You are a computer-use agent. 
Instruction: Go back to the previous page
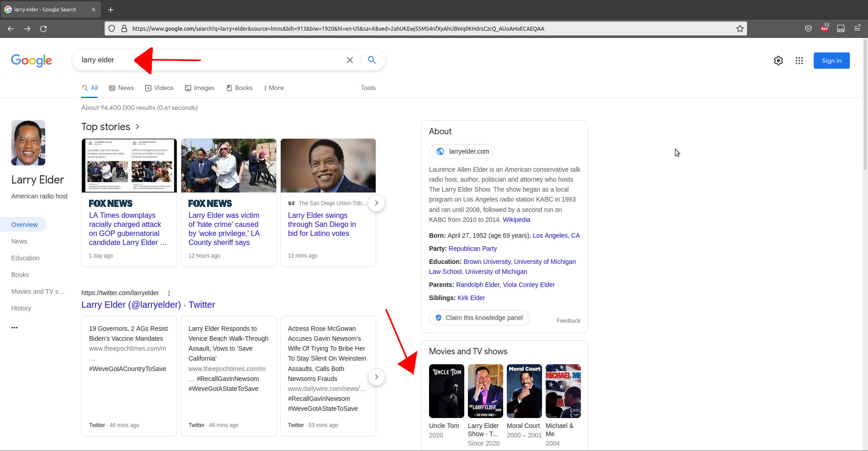(x=11, y=28)
